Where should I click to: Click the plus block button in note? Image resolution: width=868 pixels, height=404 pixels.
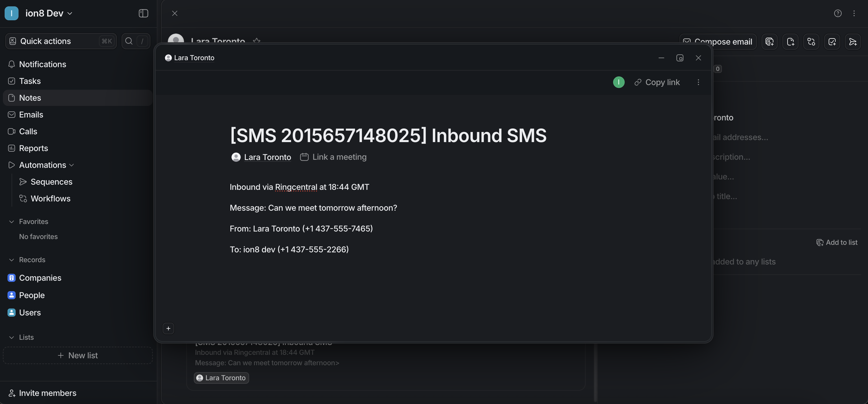168,328
